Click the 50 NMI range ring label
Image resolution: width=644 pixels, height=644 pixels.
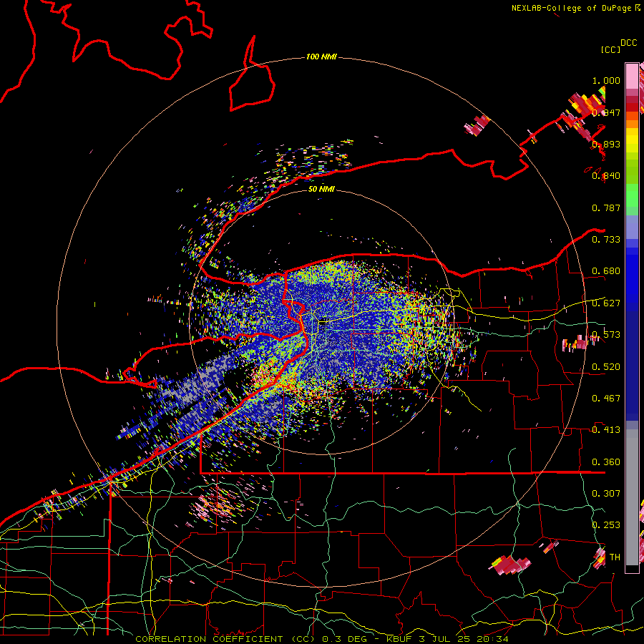point(321,189)
